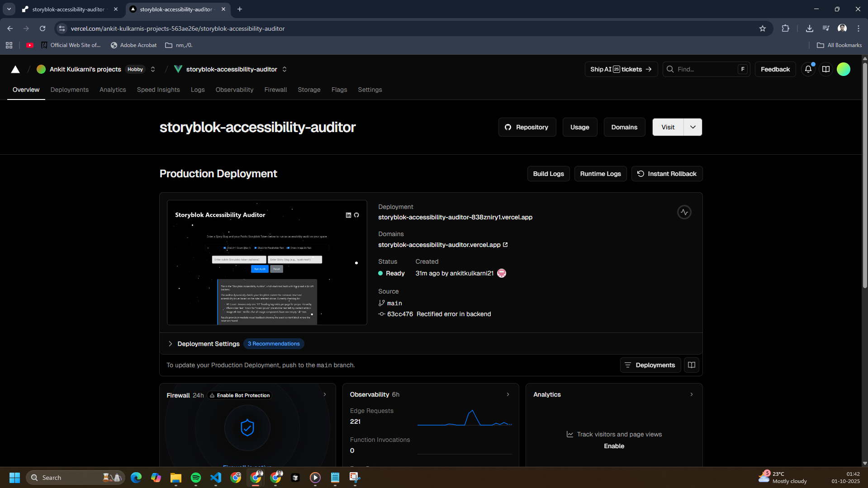This screenshot has width=868, height=488.
Task: Open the docs book icon beside the bell
Action: pos(826,69)
